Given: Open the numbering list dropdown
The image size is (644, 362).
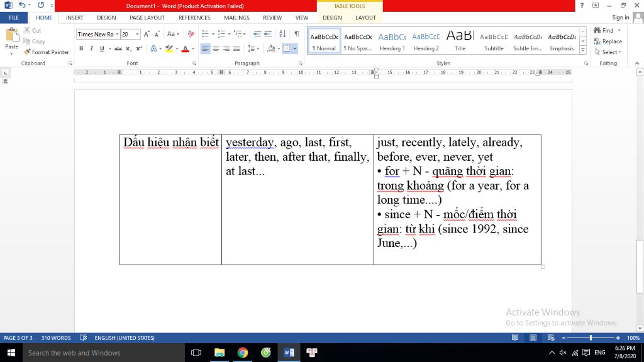Looking at the screenshot, I should (x=229, y=34).
